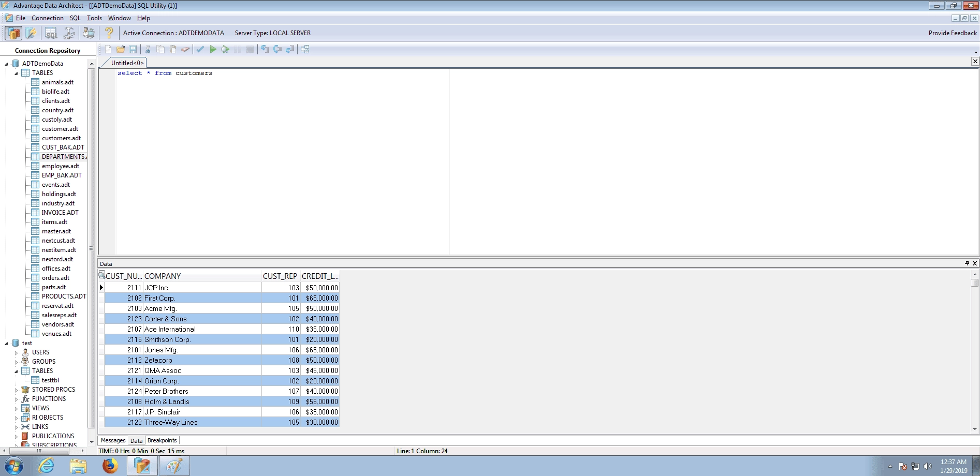Open the Window menu

click(119, 18)
